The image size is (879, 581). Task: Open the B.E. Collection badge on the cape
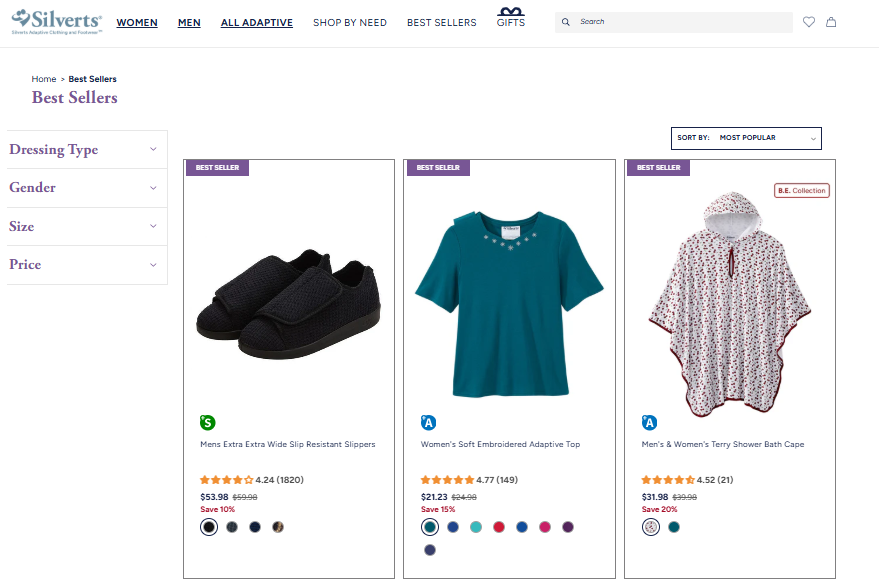click(x=801, y=190)
